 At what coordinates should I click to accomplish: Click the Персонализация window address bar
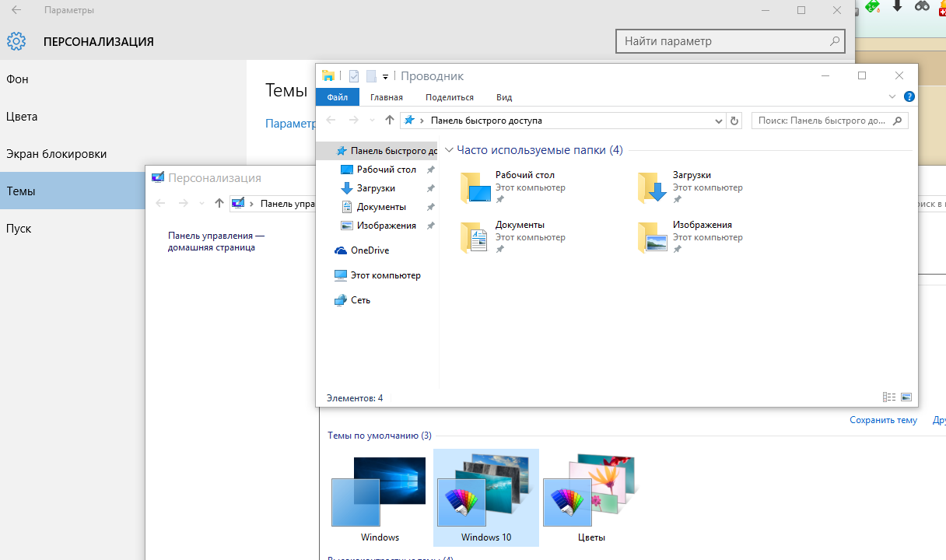pos(272,203)
